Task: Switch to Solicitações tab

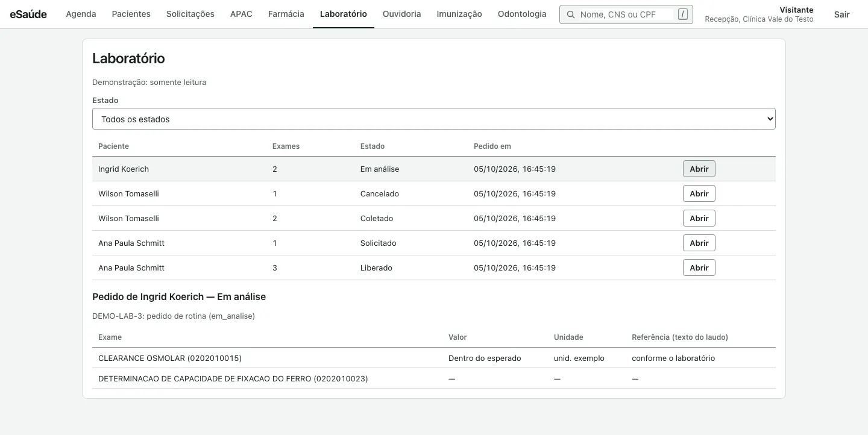Action: [x=190, y=14]
